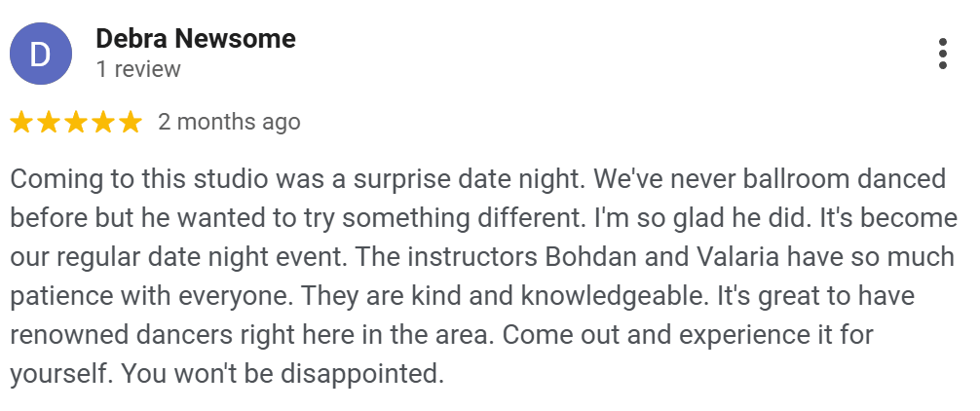Click the "2 months ago" timestamp
This screenshot has height=411, width=980.
pos(229,122)
